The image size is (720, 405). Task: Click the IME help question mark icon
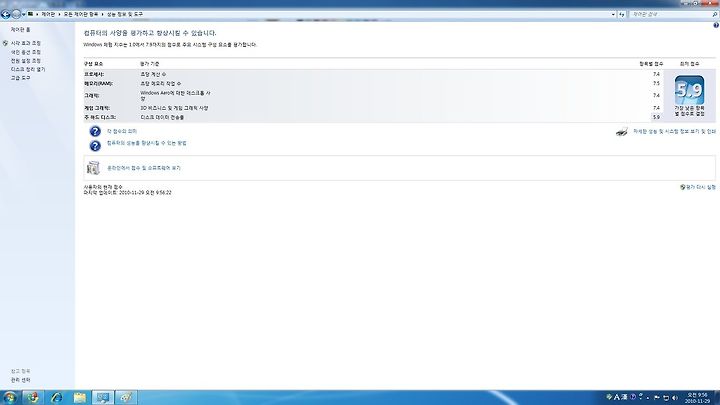633,397
